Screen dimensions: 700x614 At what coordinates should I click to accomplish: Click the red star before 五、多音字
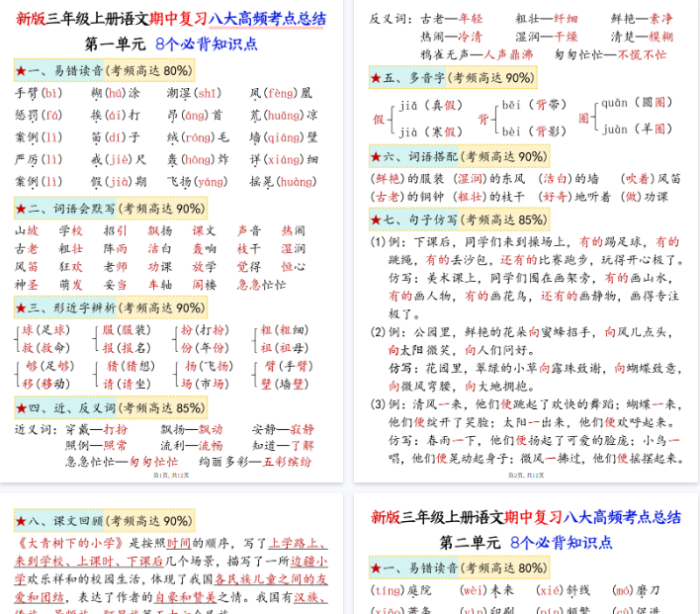[376, 78]
